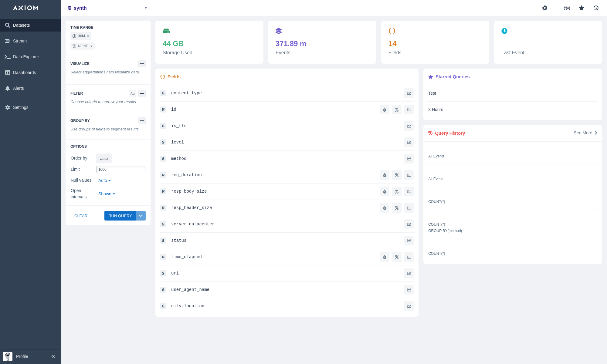This screenshot has width=607, height=364.
Task: Click the starred queries star icon in header
Action: pos(582,8)
